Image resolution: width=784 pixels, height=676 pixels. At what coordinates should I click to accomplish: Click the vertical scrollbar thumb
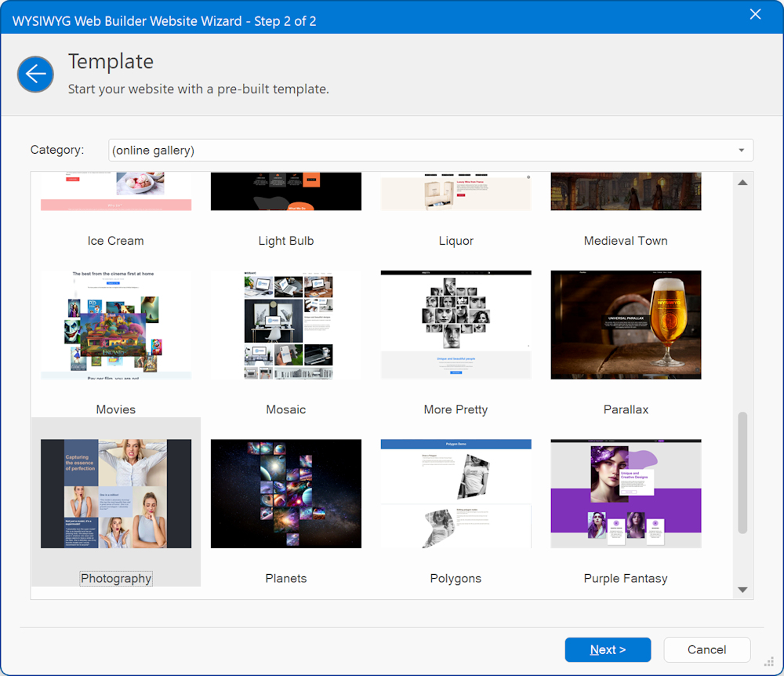742,472
